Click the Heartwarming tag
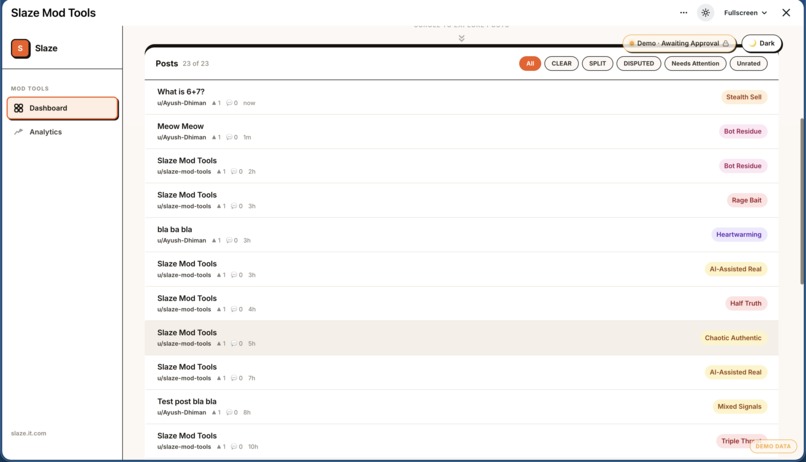The width and height of the screenshot is (806, 462). [739, 235]
